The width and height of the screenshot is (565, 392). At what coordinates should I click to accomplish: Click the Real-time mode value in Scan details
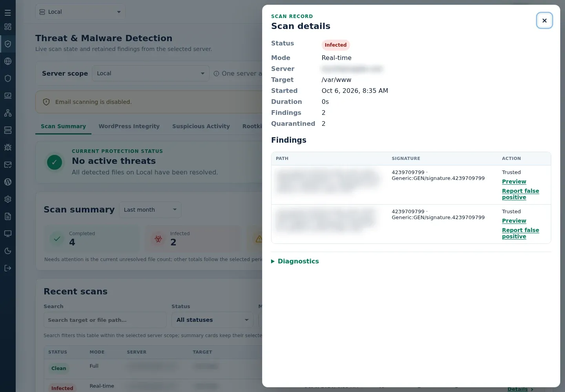coord(337,58)
